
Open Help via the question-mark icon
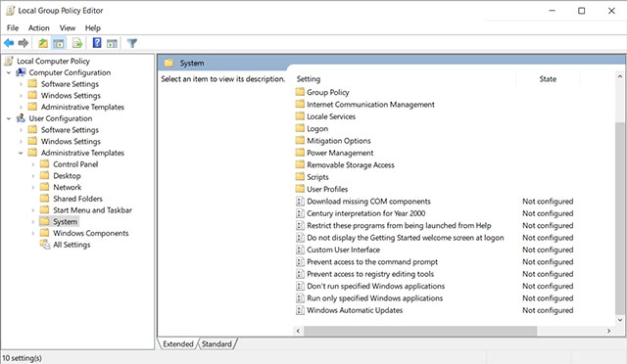[x=97, y=43]
